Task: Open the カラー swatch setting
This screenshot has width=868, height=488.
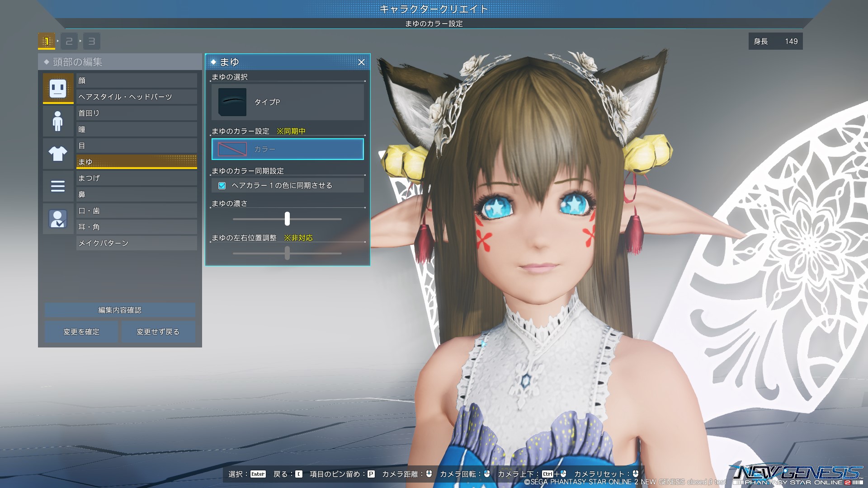Action: 288,149
